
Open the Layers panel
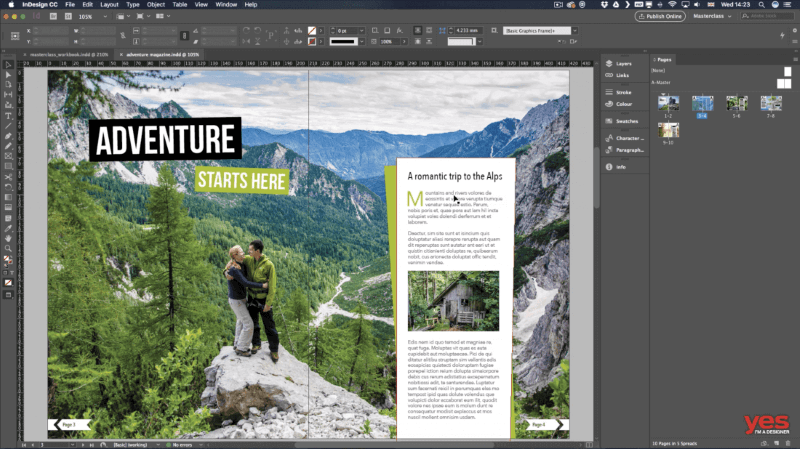point(622,64)
